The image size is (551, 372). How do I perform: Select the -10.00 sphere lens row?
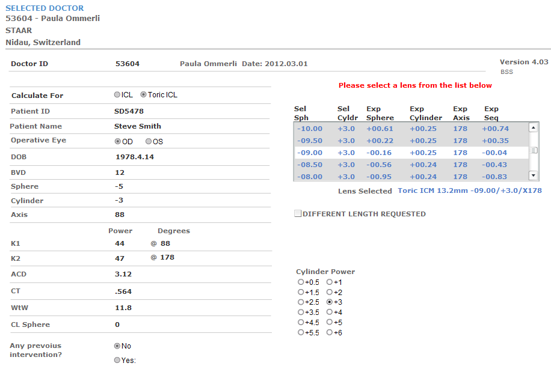pyautogui.click(x=411, y=129)
